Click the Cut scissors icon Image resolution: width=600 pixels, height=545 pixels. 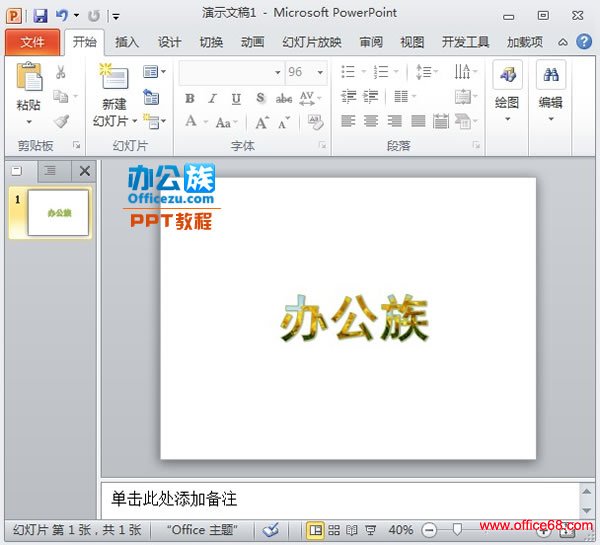click(60, 72)
